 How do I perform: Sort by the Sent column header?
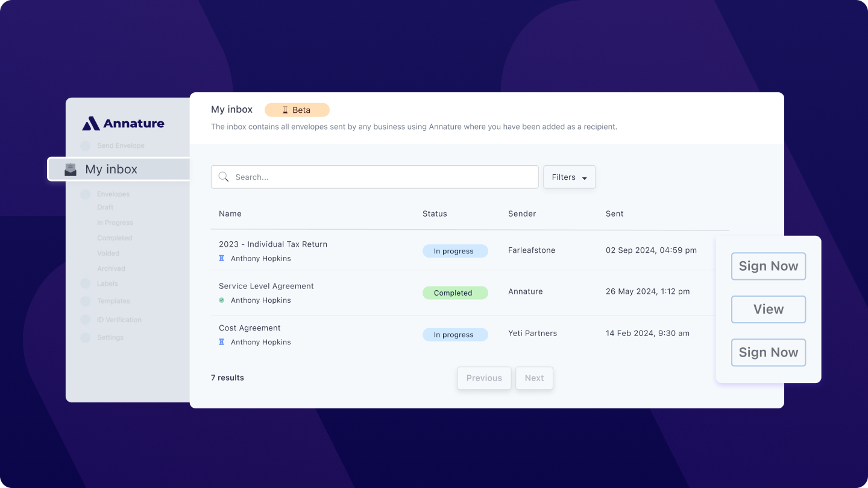click(x=614, y=214)
